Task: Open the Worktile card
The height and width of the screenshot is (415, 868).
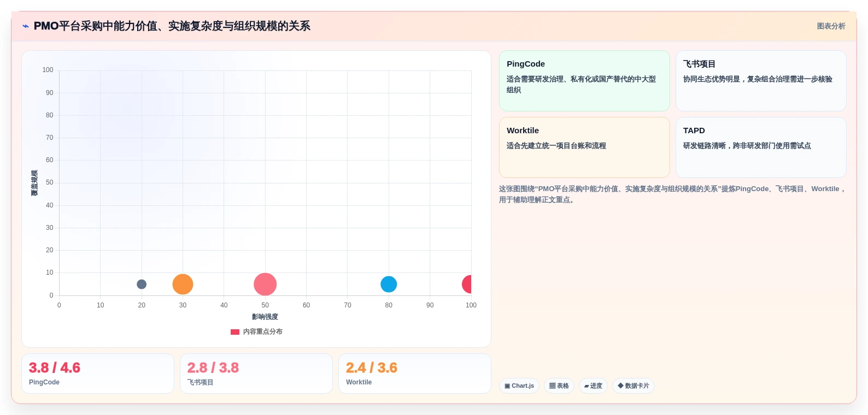Action: [584, 147]
